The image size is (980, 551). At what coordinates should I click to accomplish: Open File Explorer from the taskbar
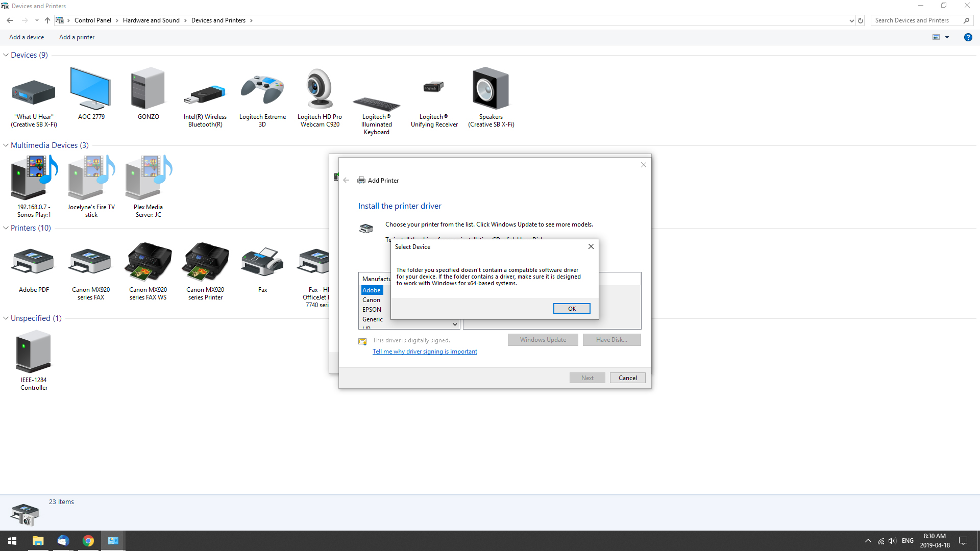pos(38,540)
